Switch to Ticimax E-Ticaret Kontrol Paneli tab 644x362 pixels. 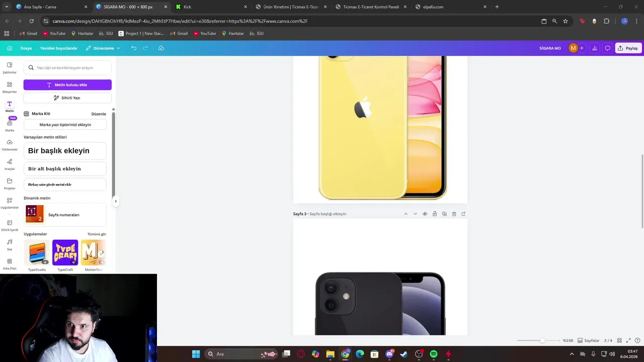371,7
